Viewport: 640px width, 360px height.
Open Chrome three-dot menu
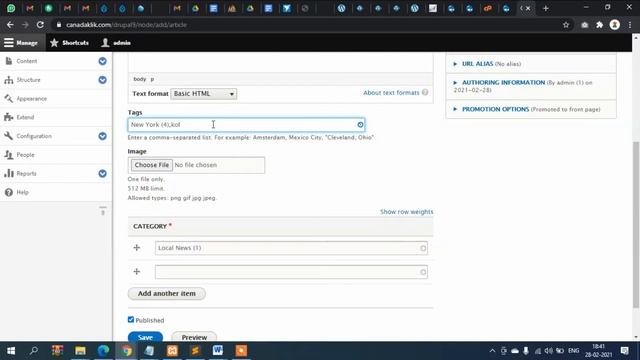pyautogui.click(x=630, y=25)
